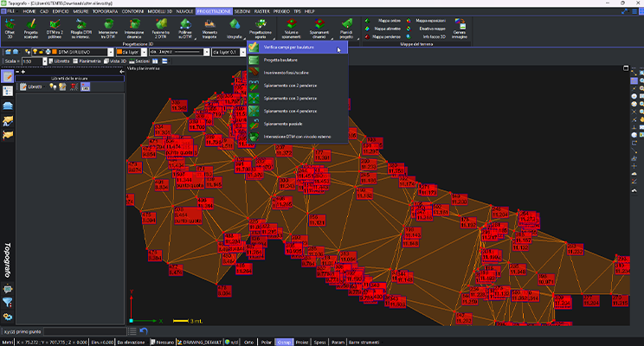644x346 pixels.
Task: Launch DTM tra 2 polilinee
Action: pyautogui.click(x=55, y=29)
